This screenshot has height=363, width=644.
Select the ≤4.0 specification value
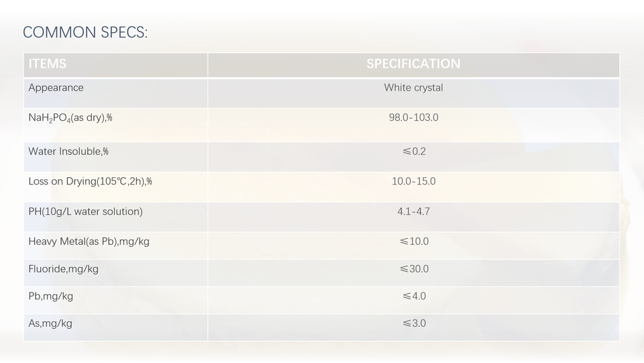(x=413, y=296)
